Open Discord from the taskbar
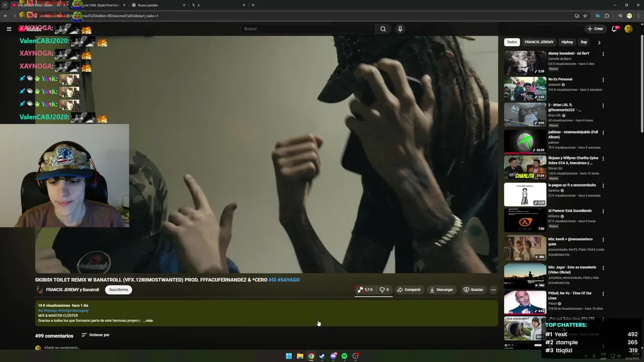The width and height of the screenshot is (644, 362). click(x=333, y=356)
